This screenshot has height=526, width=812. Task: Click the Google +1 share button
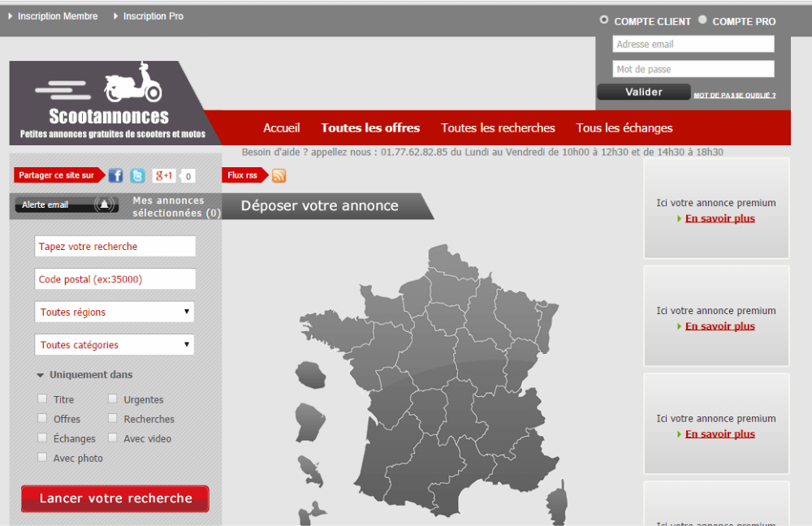pyautogui.click(x=164, y=175)
